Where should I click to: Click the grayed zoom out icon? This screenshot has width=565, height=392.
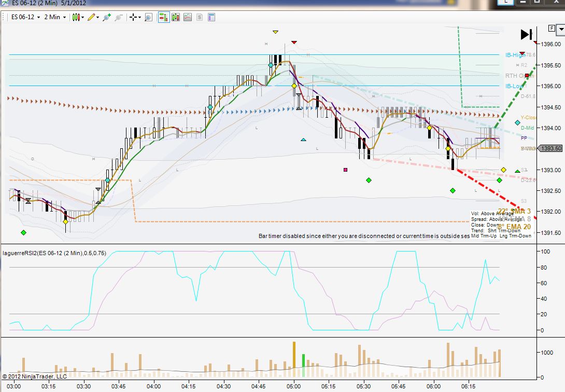[x=118, y=17]
